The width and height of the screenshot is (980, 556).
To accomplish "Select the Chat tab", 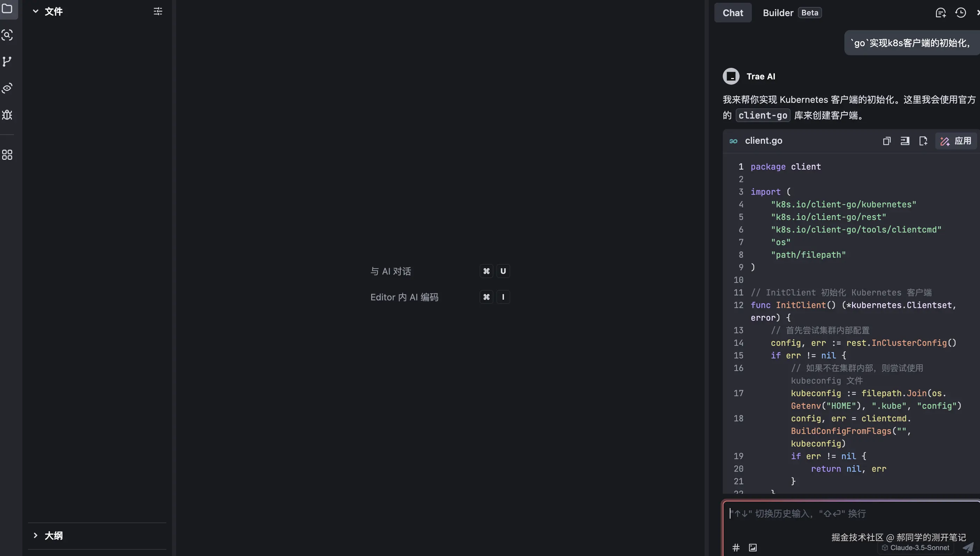I will tap(733, 13).
